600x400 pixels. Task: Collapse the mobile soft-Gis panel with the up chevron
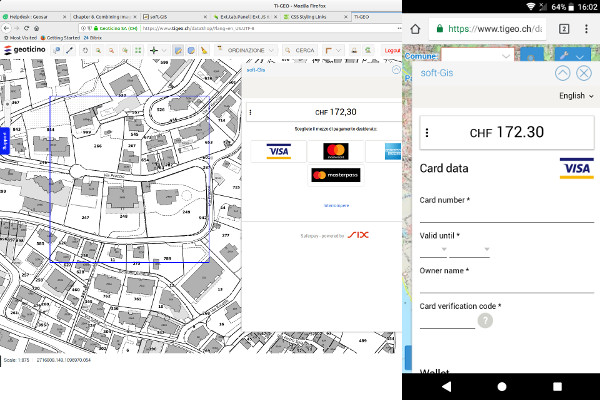562,73
